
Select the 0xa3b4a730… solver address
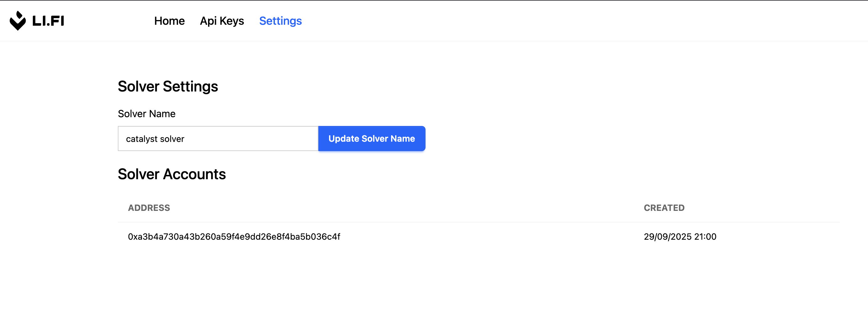pyautogui.click(x=234, y=237)
